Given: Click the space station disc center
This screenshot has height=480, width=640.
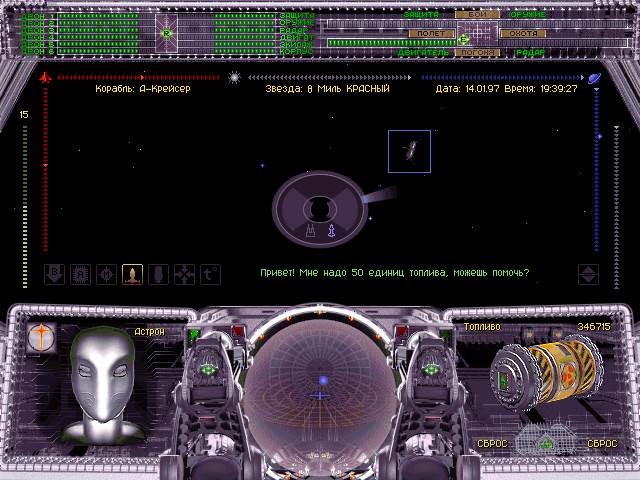Looking at the screenshot, I should [x=320, y=209].
